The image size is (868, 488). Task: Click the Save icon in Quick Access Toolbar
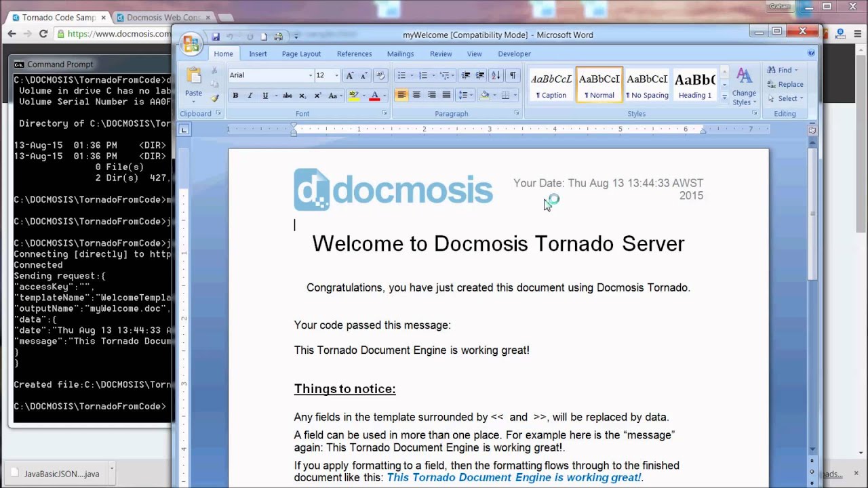(x=216, y=37)
